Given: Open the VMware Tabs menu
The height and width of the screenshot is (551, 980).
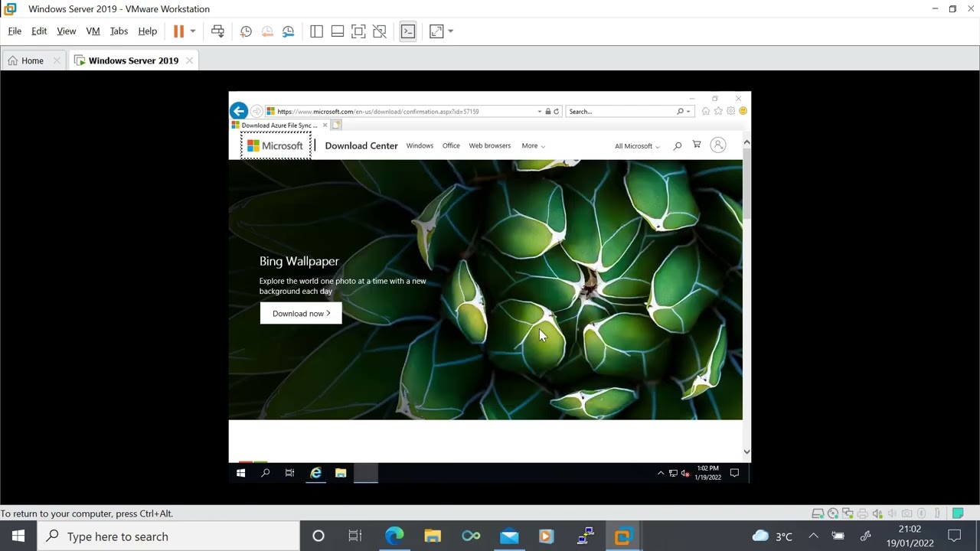Looking at the screenshot, I should 119,31.
